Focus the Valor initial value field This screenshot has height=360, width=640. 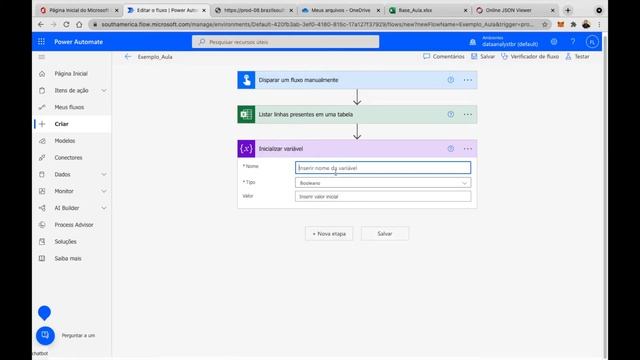(383, 196)
